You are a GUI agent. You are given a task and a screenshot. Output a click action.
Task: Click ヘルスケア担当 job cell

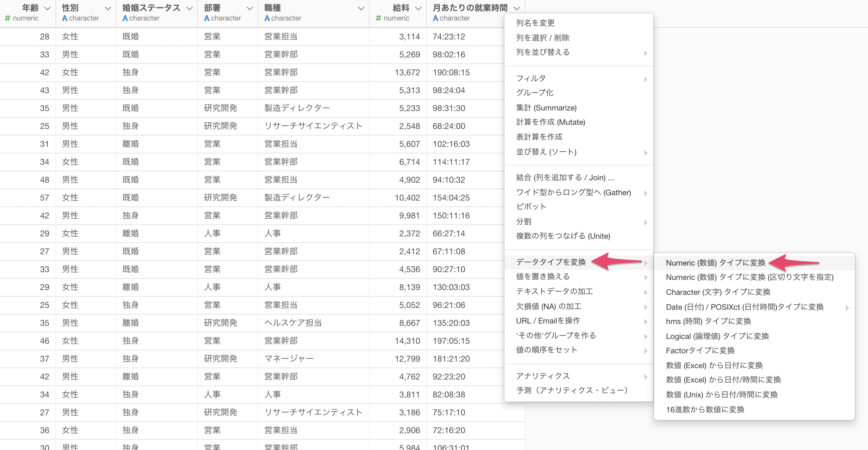[x=313, y=323]
